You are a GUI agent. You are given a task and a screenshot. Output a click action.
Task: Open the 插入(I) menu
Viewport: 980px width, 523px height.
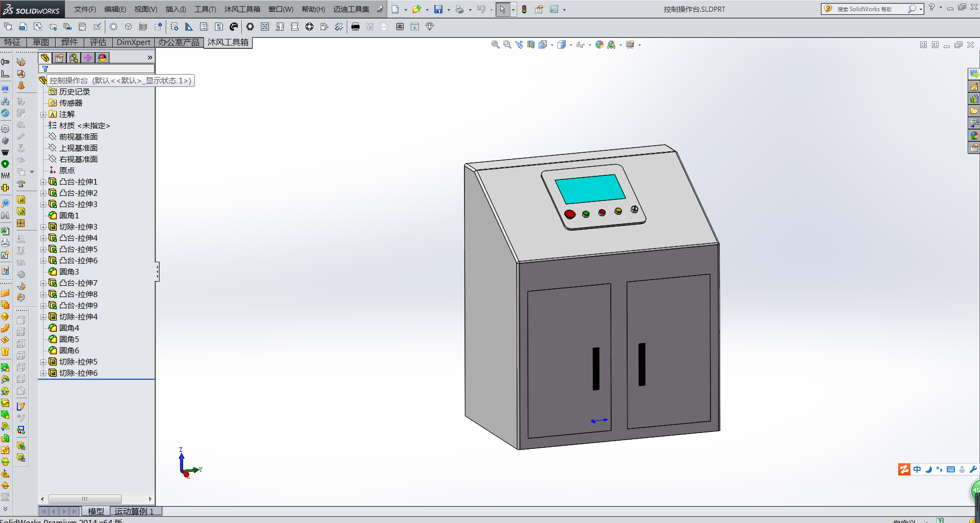[x=176, y=9]
